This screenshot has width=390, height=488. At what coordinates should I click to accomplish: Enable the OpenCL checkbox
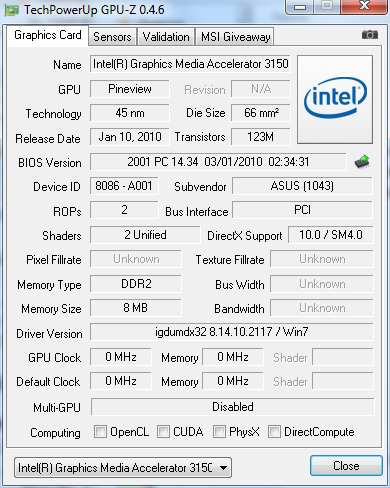(x=100, y=432)
